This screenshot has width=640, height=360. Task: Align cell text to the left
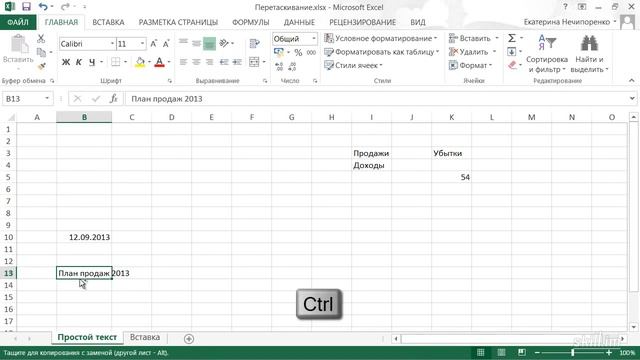pos(183,62)
